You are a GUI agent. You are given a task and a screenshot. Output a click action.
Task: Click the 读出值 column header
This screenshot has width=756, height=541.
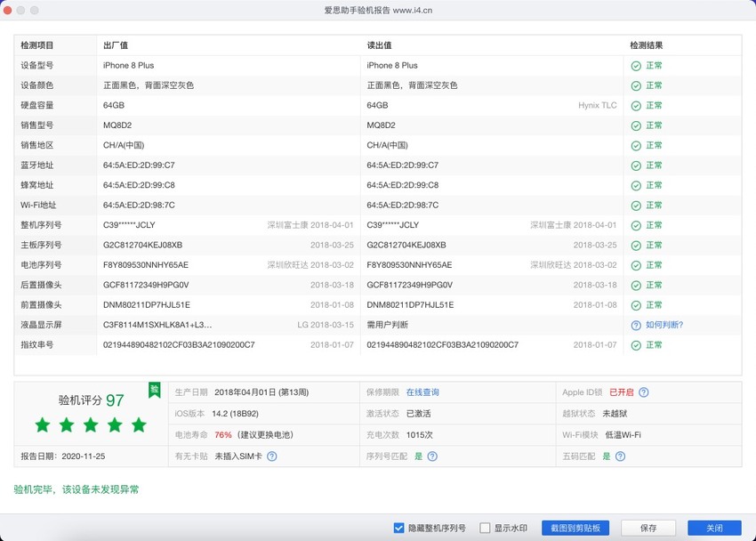[379, 45]
